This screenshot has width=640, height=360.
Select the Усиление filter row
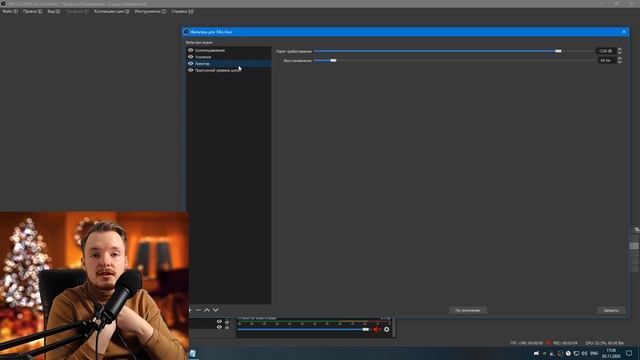coord(229,57)
